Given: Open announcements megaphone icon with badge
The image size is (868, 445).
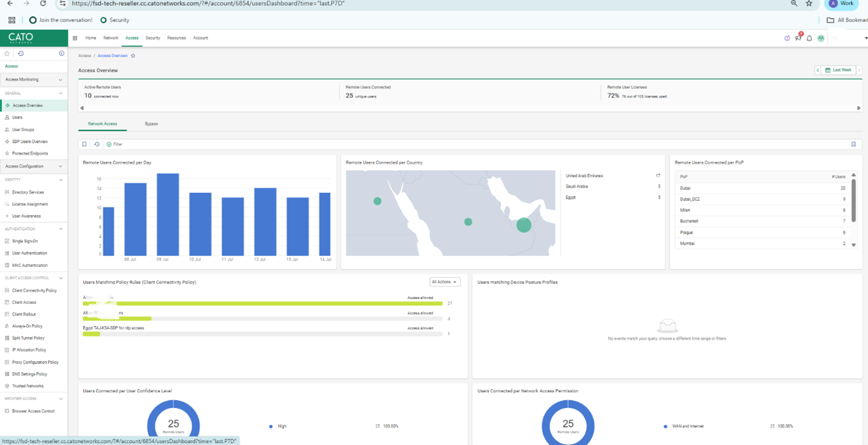Looking at the screenshot, I should tap(798, 38).
